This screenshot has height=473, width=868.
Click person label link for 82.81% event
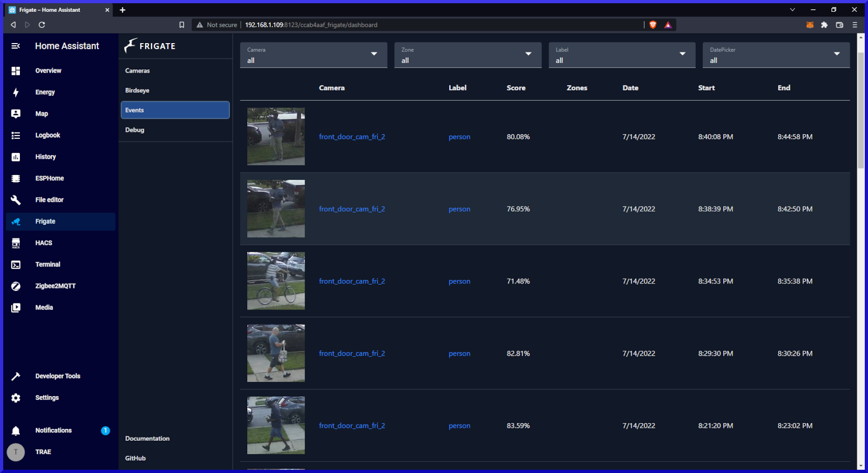click(459, 354)
